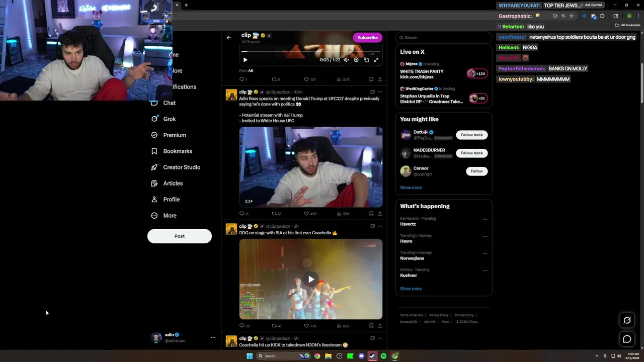Screen dimensions: 644x362
Task: Open the Chat item in the sidebar
Action: click(163, 103)
